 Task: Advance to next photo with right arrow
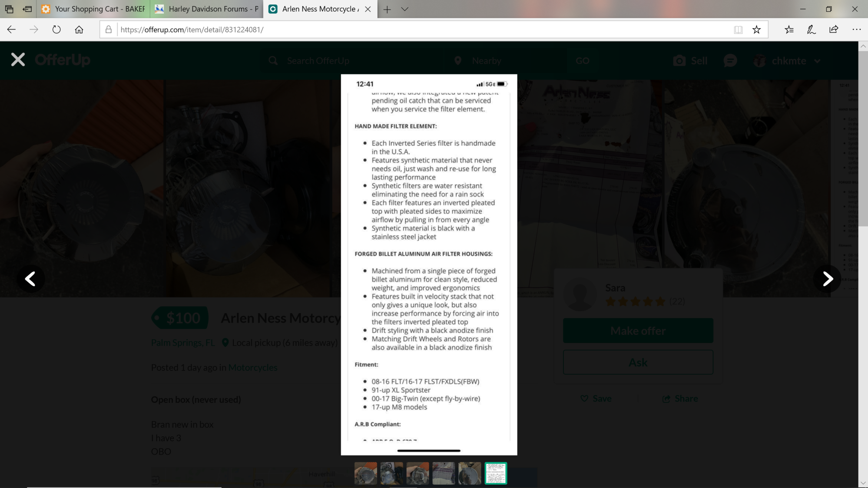(x=827, y=279)
